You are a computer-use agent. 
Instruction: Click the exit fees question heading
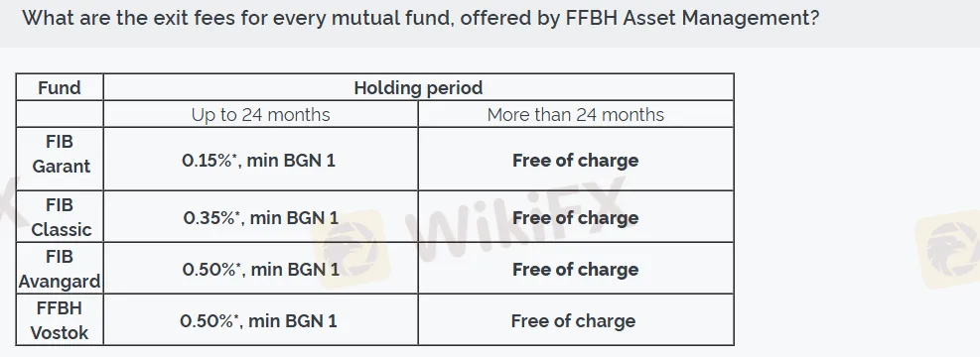pos(420,18)
